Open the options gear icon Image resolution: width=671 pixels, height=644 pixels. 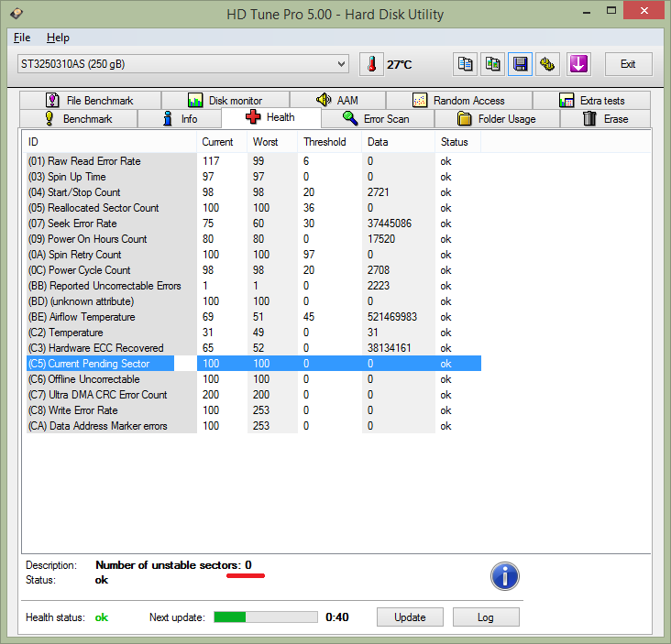click(x=547, y=64)
